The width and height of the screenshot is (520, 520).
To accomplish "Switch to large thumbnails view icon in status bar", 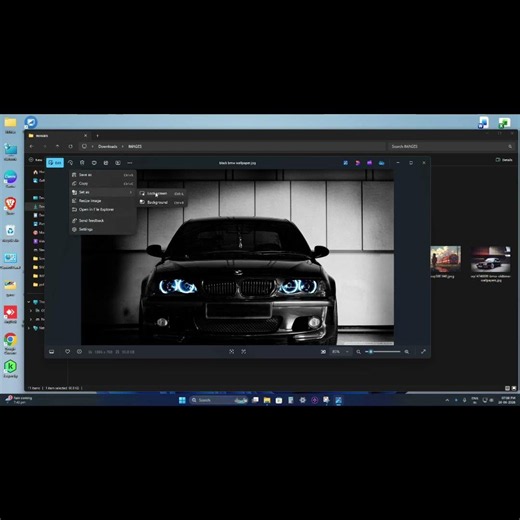I will coord(514,388).
